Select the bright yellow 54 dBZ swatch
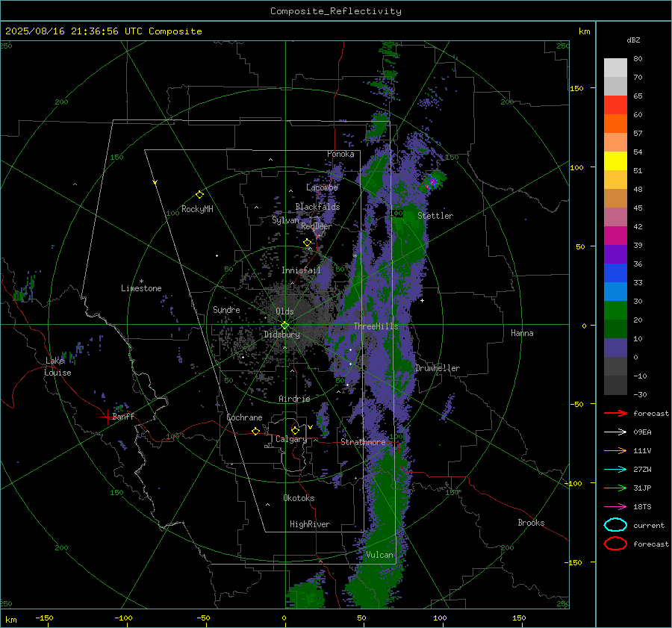 coord(615,161)
